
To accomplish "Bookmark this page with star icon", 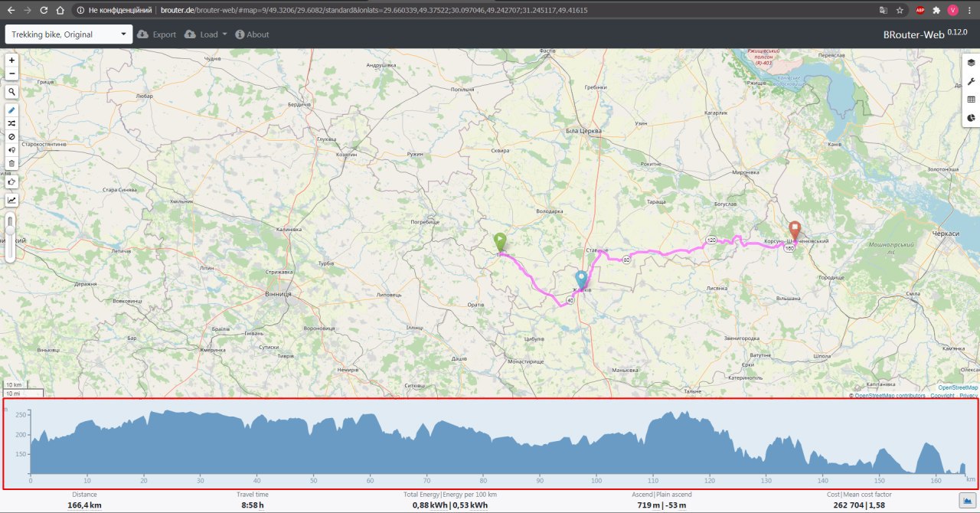I will [900, 11].
